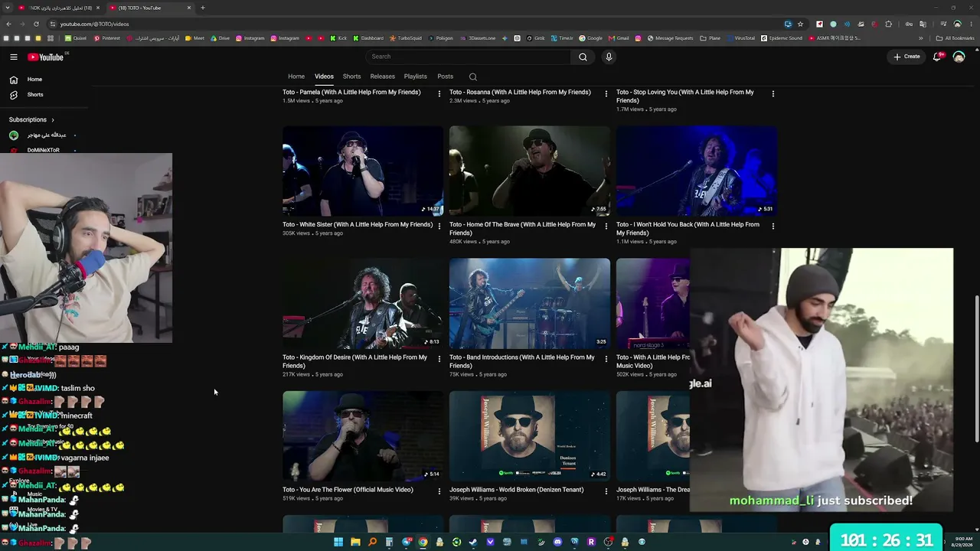980x551 pixels.
Task: Play the You Are The Flower thumbnail
Action: pyautogui.click(x=363, y=435)
